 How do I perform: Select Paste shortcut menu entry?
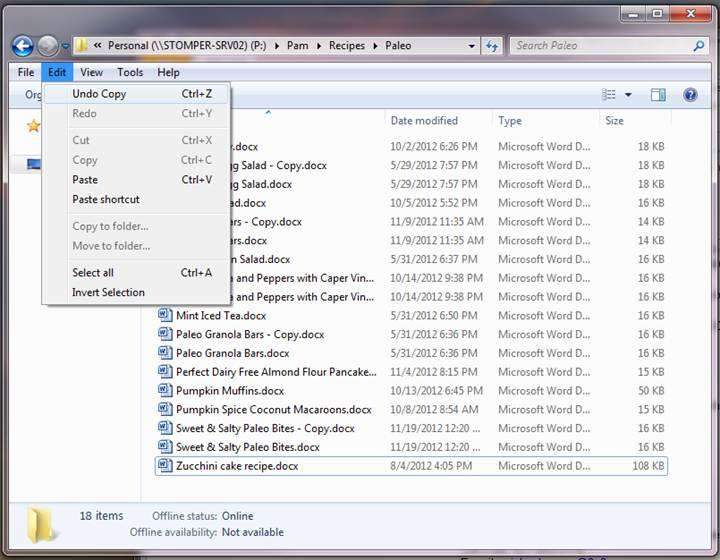(x=136, y=199)
